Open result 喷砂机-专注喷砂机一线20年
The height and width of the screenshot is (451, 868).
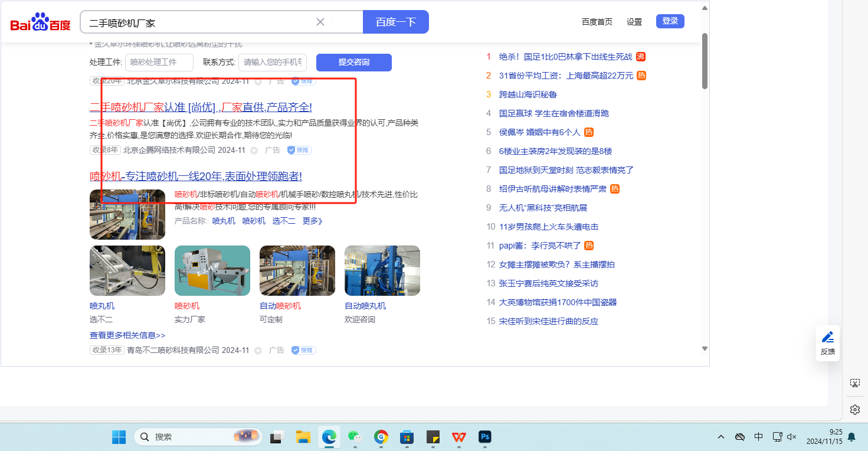[x=196, y=176]
